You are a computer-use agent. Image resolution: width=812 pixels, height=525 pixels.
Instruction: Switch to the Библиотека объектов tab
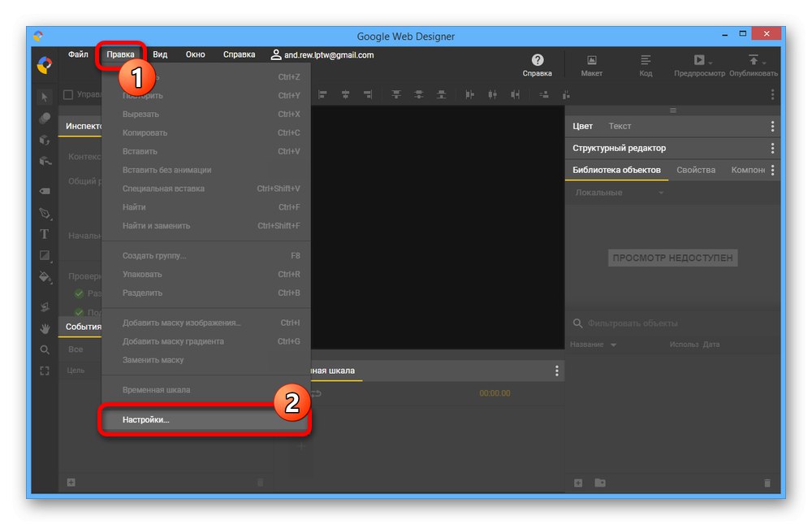click(x=616, y=170)
